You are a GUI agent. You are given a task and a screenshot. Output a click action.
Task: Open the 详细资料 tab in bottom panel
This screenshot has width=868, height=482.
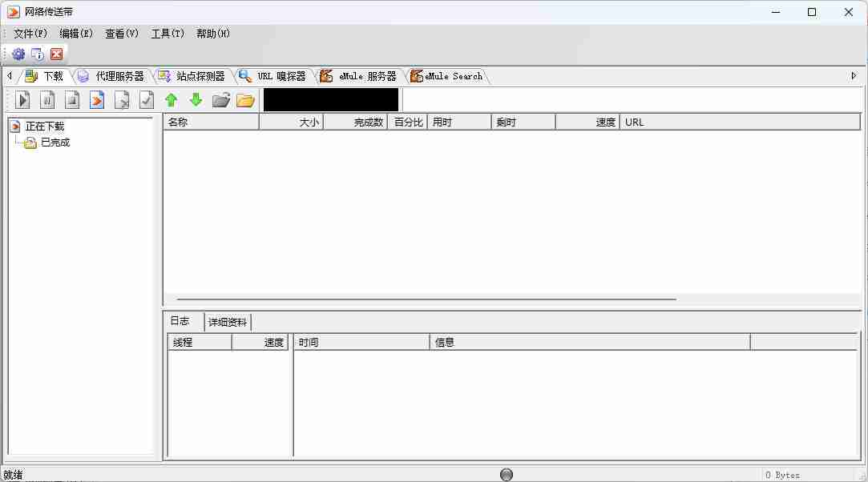[x=228, y=322]
